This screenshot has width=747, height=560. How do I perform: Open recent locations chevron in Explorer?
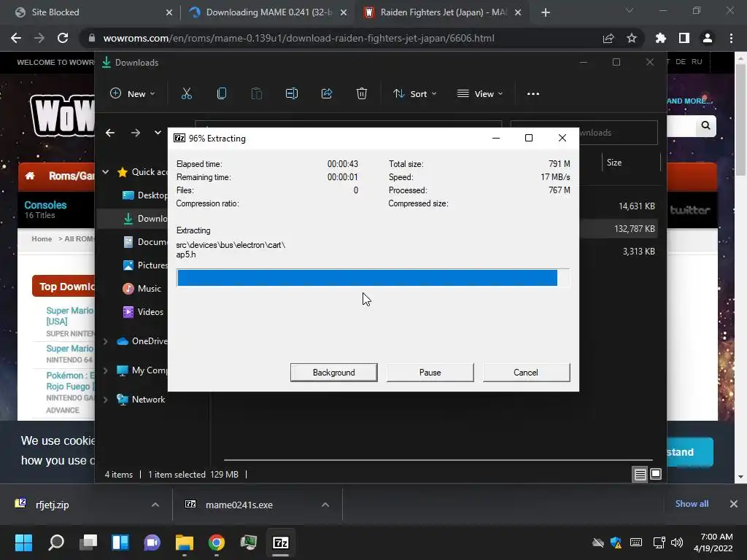pyautogui.click(x=158, y=133)
